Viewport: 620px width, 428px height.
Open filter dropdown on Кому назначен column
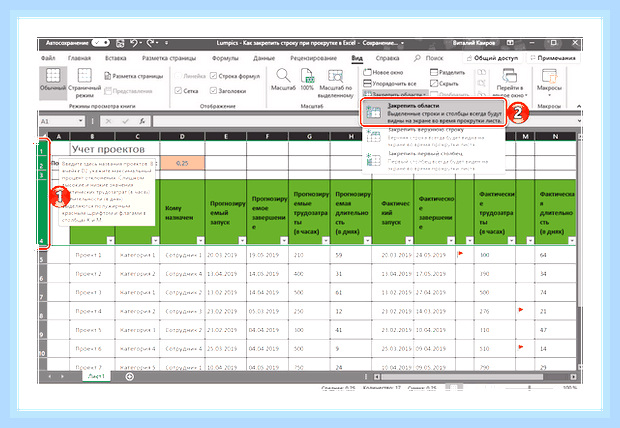click(200, 240)
